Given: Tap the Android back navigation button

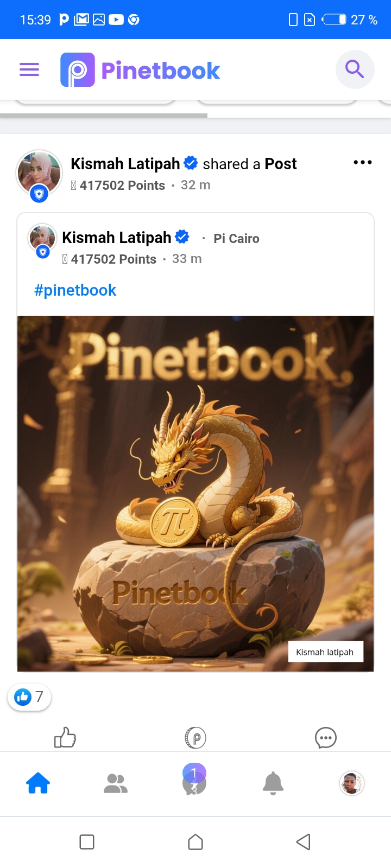Looking at the screenshot, I should click(303, 842).
